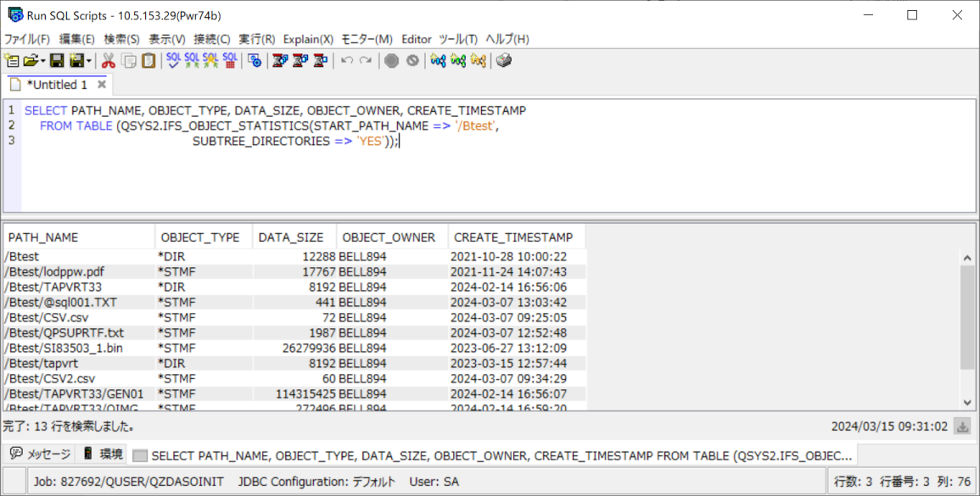Paste from clipboard using toolbar icon
This screenshot has height=496, width=980.
(x=148, y=60)
